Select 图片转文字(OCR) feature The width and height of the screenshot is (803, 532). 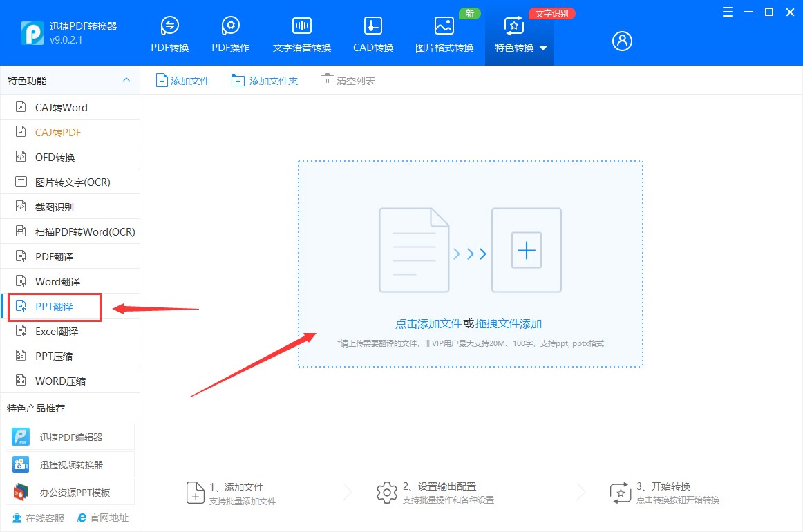[x=70, y=182]
